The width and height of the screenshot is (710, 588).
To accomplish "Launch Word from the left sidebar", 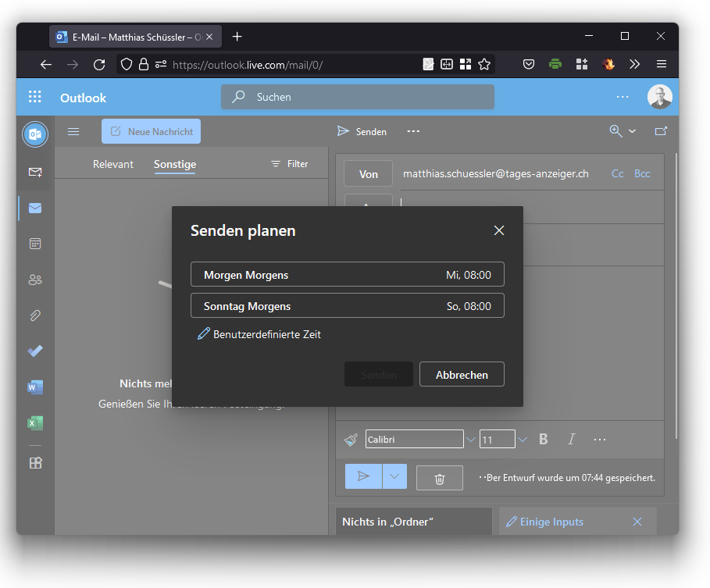I will (x=35, y=387).
